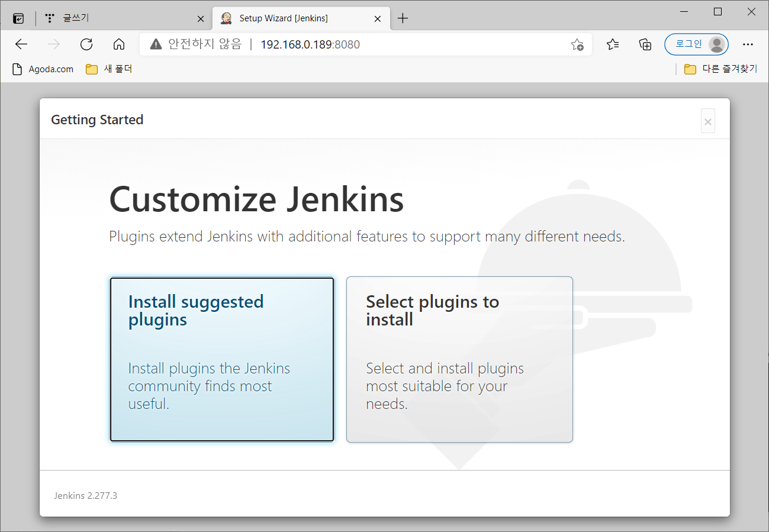Select the Setup Wizard [Jenkins] tab
The image size is (769, 532).
click(x=301, y=18)
